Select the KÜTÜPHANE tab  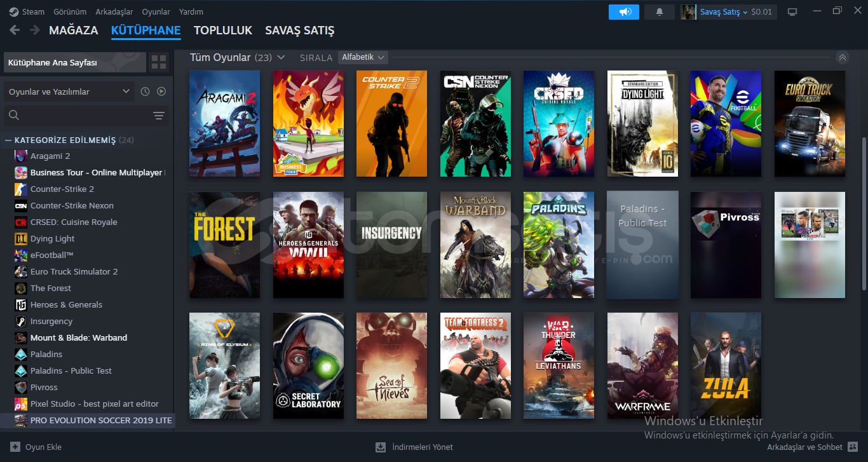point(146,30)
